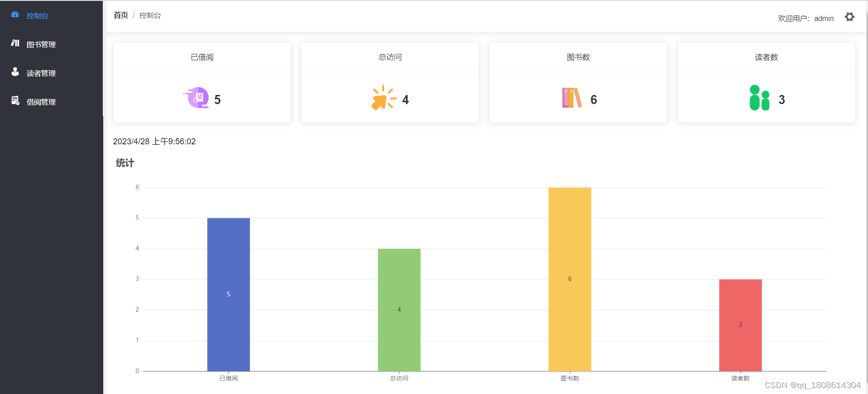Click the red 读者数 chart bar

740,325
